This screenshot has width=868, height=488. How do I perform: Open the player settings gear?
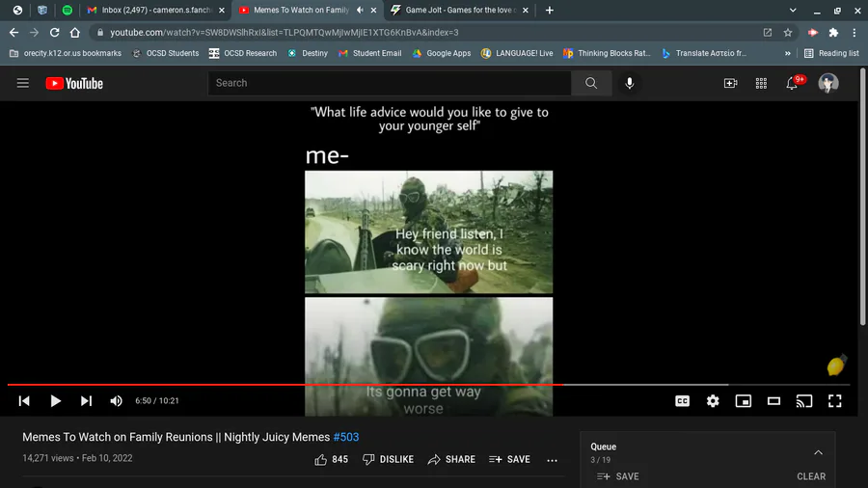(x=713, y=400)
